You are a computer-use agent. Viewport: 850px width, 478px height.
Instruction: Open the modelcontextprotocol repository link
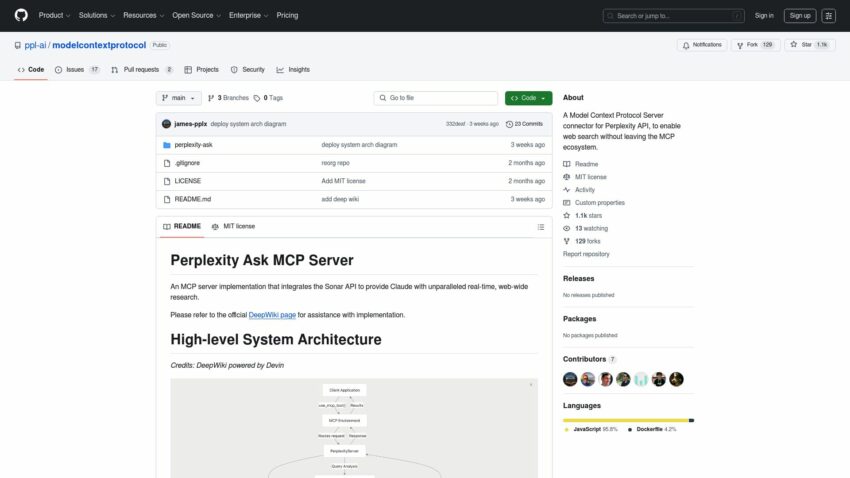[x=99, y=45]
